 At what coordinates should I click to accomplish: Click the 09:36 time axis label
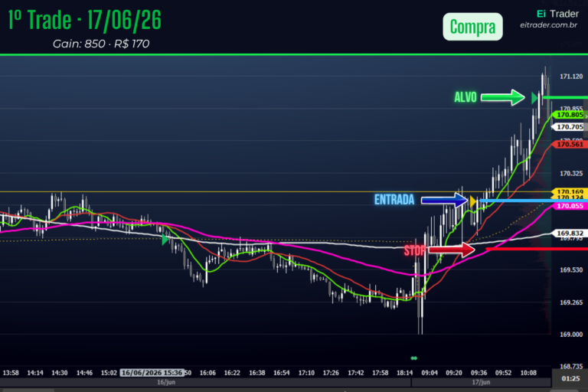point(479,373)
